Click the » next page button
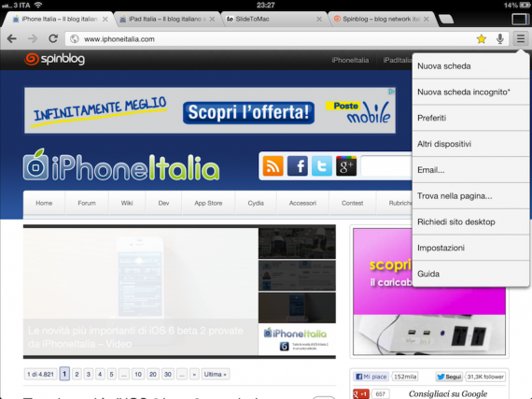Screen dimensions: 532x399 pyautogui.click(x=194, y=374)
